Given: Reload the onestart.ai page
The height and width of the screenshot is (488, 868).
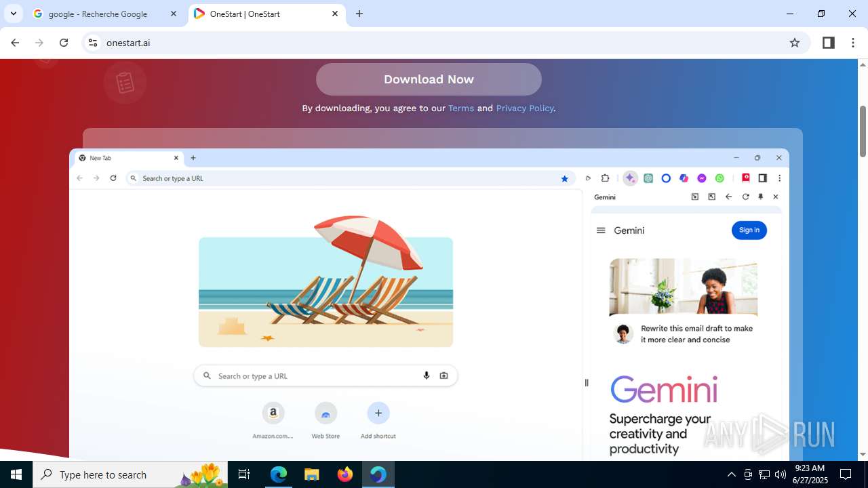Looking at the screenshot, I should (x=64, y=43).
